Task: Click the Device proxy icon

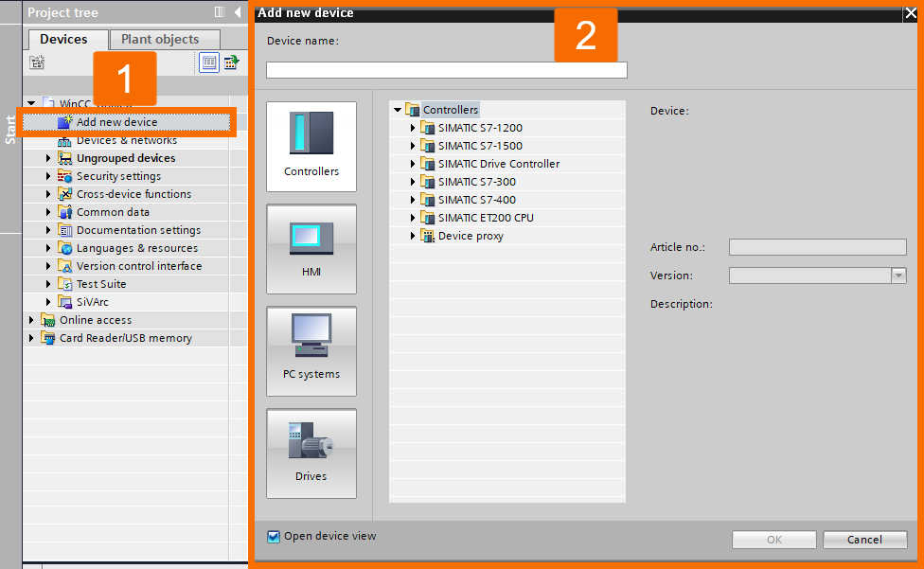Action: (427, 236)
